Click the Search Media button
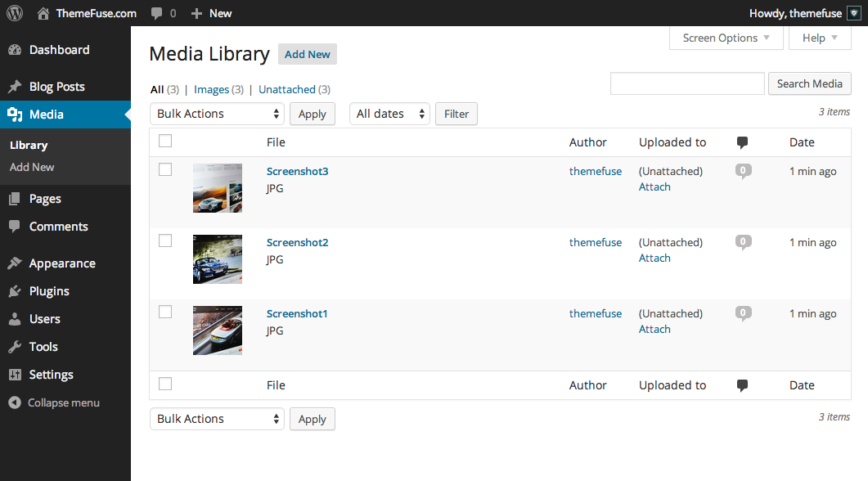The image size is (868, 481). pyautogui.click(x=809, y=83)
